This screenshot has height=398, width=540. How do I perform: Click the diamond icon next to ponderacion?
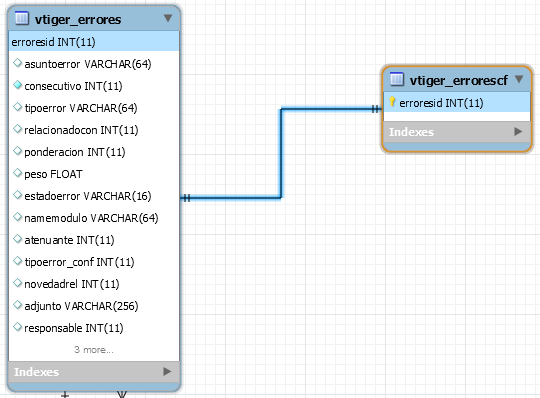click(x=17, y=151)
